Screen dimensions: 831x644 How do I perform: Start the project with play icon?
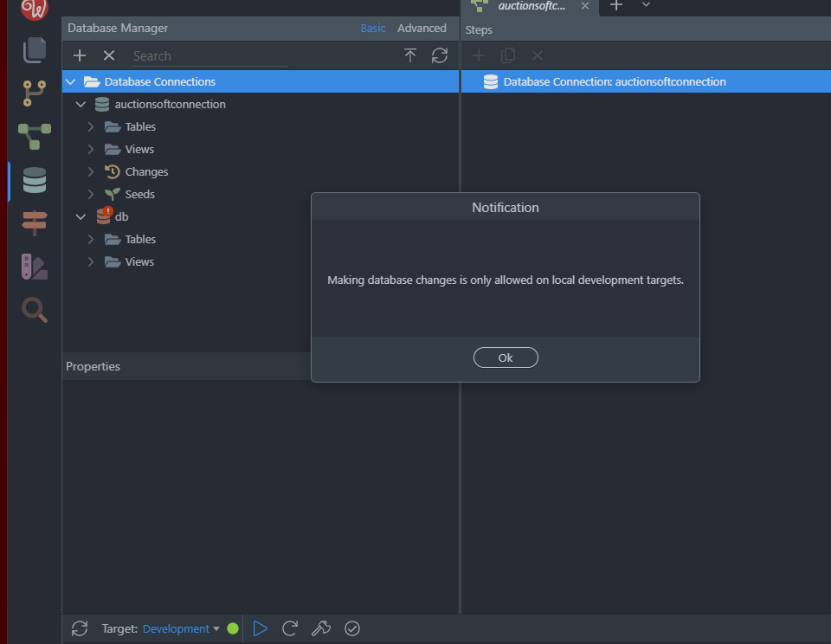pyautogui.click(x=261, y=628)
